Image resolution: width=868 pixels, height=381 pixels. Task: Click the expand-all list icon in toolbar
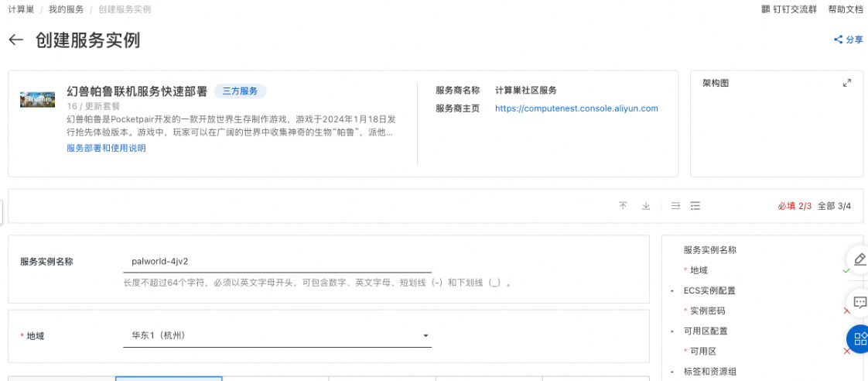click(x=695, y=206)
